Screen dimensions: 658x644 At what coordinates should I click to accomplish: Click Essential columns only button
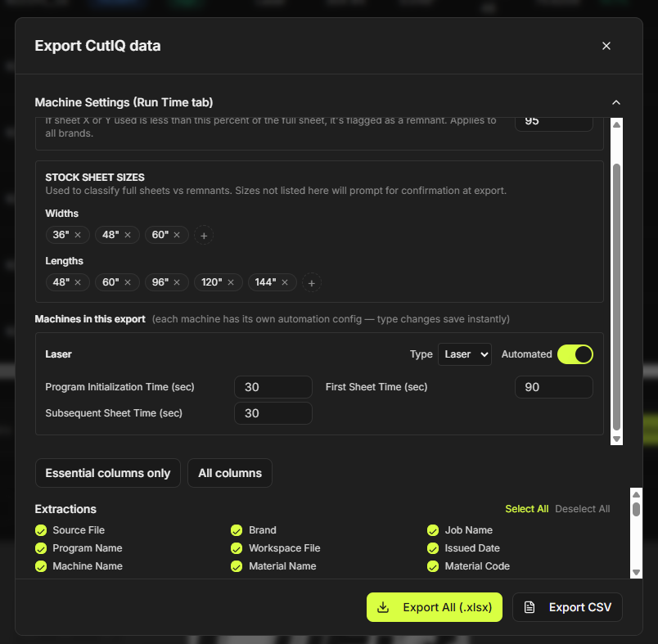tap(108, 473)
